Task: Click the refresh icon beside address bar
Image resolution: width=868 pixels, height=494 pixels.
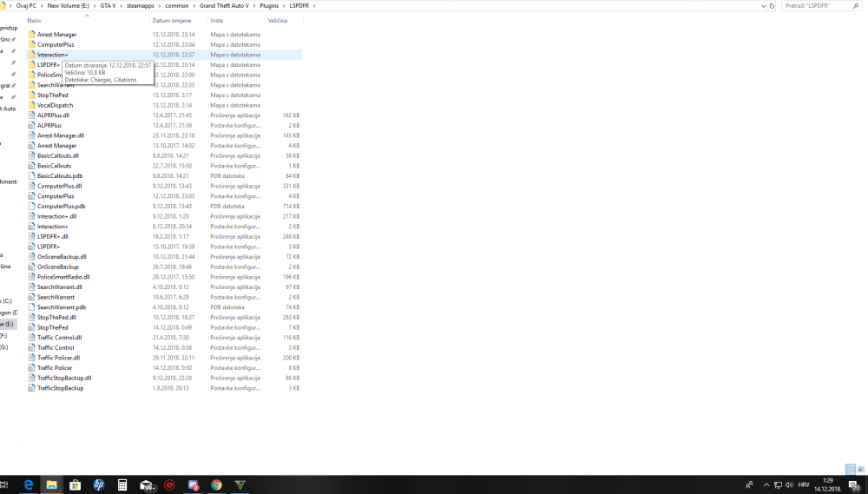Action: 772,5
